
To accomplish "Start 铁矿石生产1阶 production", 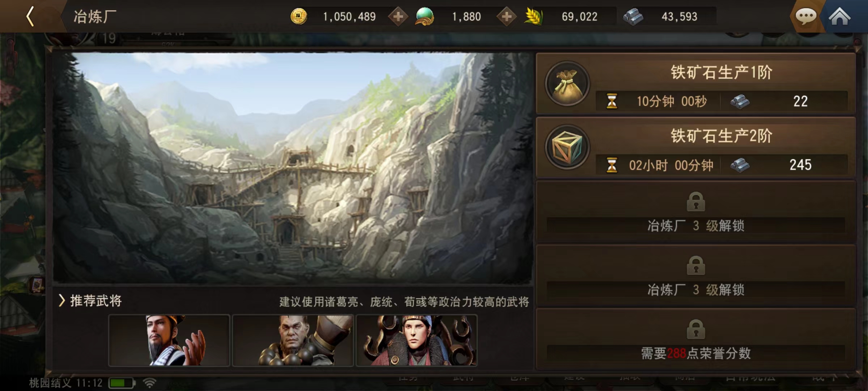I will pyautogui.click(x=695, y=84).
